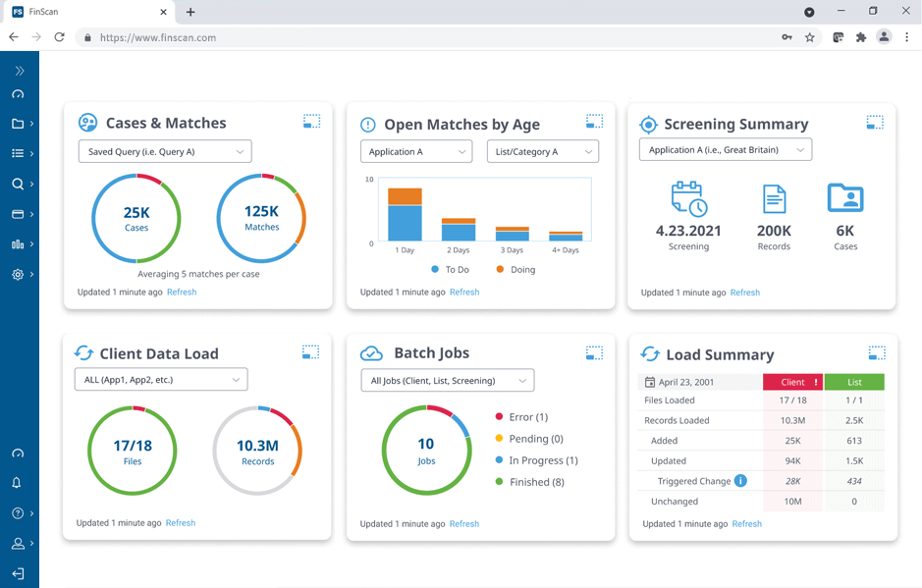
Task: Open the Saved Query dropdown in Cases & Matches
Action: (164, 151)
